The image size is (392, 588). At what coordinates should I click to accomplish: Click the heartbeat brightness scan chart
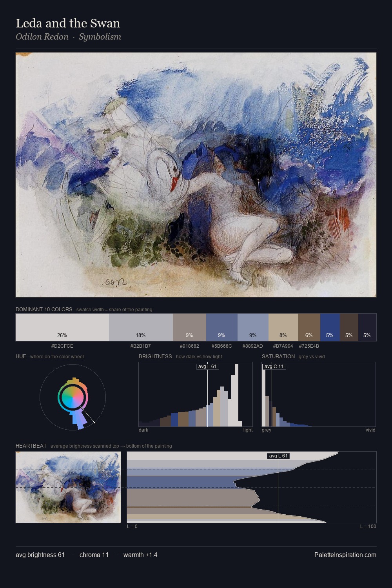(252, 487)
